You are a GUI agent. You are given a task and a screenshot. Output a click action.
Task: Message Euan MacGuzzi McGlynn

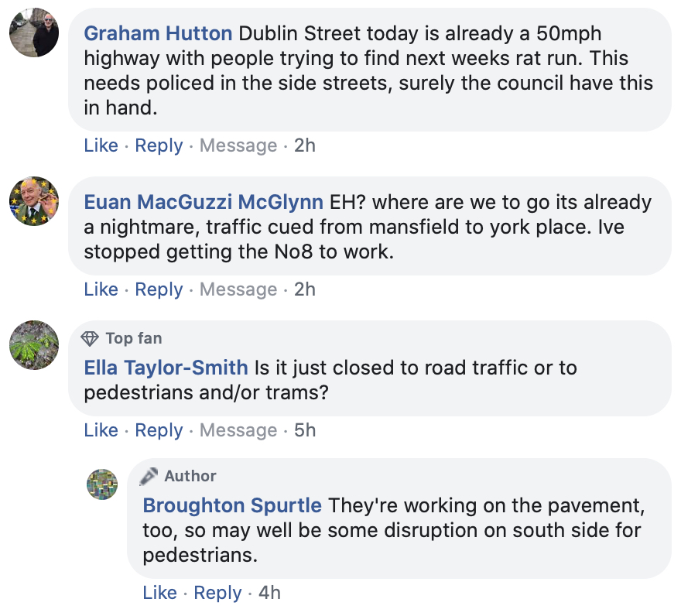[x=238, y=289]
